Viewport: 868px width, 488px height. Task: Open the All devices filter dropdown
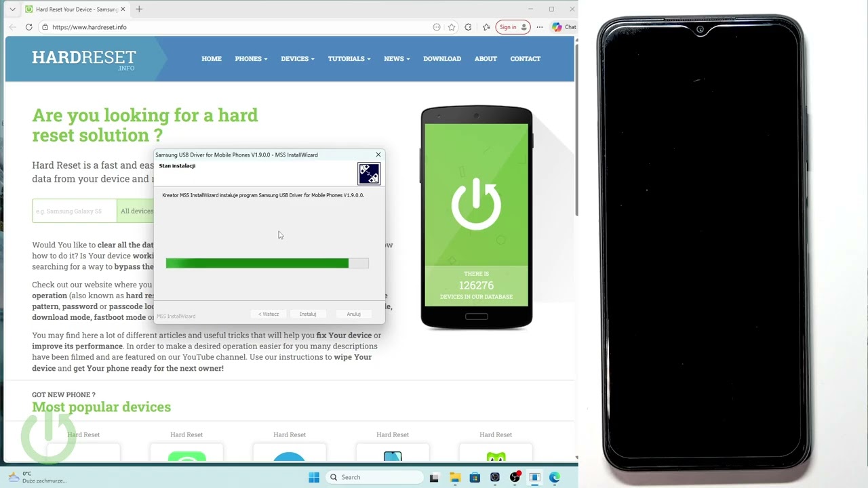tap(136, 211)
